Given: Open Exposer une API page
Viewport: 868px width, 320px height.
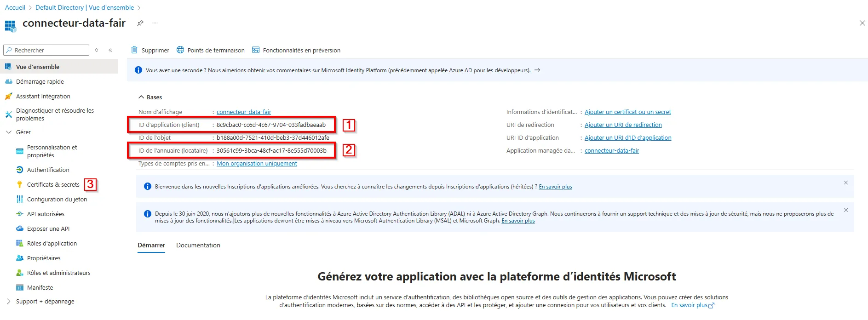Looking at the screenshot, I should pos(48,229).
